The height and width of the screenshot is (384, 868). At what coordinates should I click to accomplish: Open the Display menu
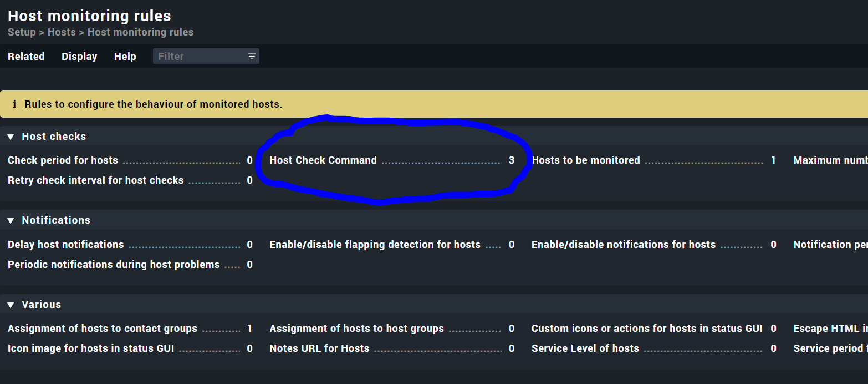point(79,57)
